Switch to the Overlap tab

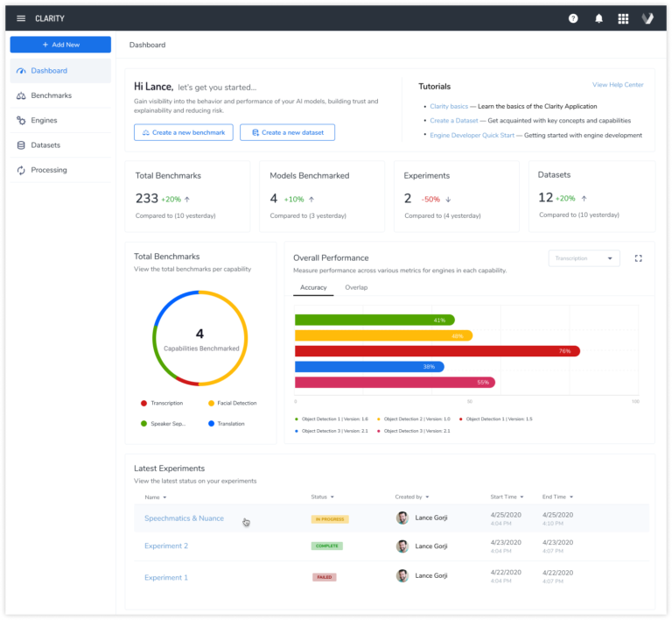(x=356, y=287)
